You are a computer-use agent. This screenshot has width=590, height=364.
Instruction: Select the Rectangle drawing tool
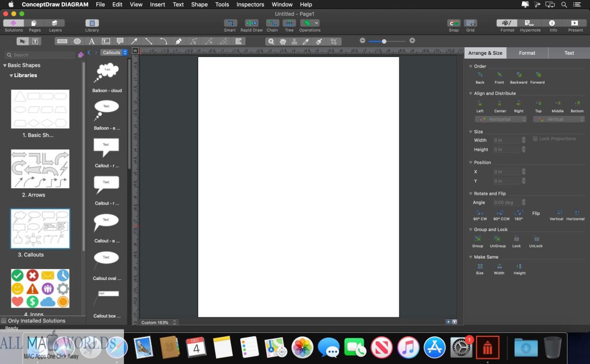coord(62,41)
